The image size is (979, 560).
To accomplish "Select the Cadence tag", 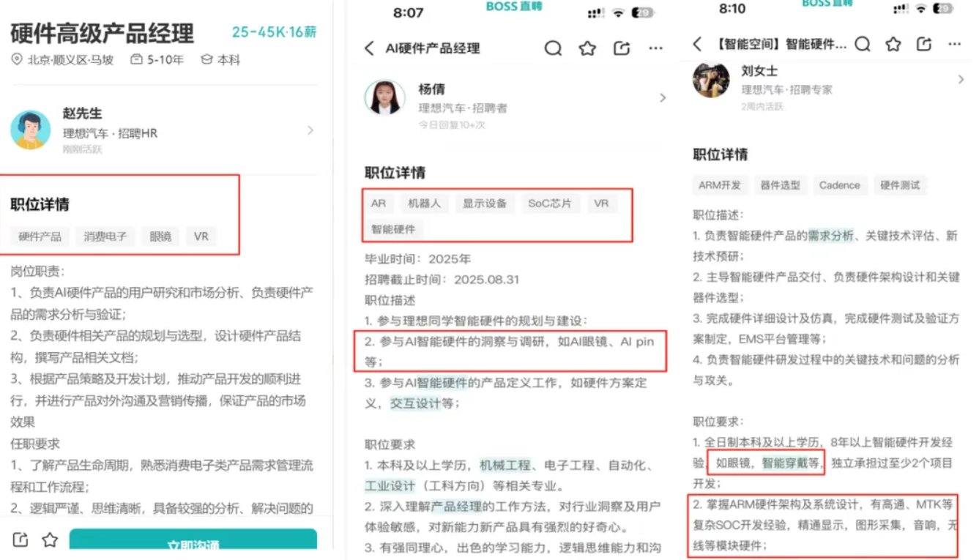I will [840, 185].
